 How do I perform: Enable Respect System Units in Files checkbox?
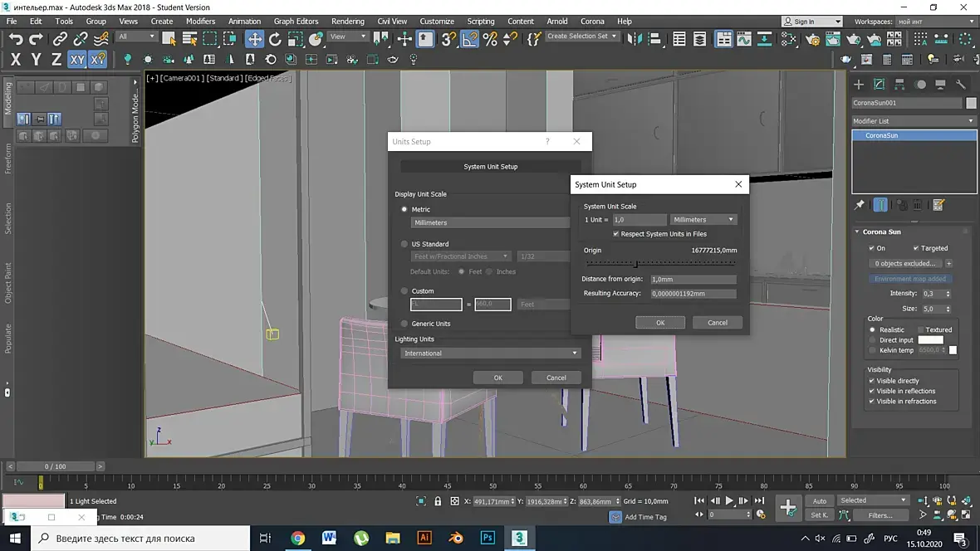point(615,234)
